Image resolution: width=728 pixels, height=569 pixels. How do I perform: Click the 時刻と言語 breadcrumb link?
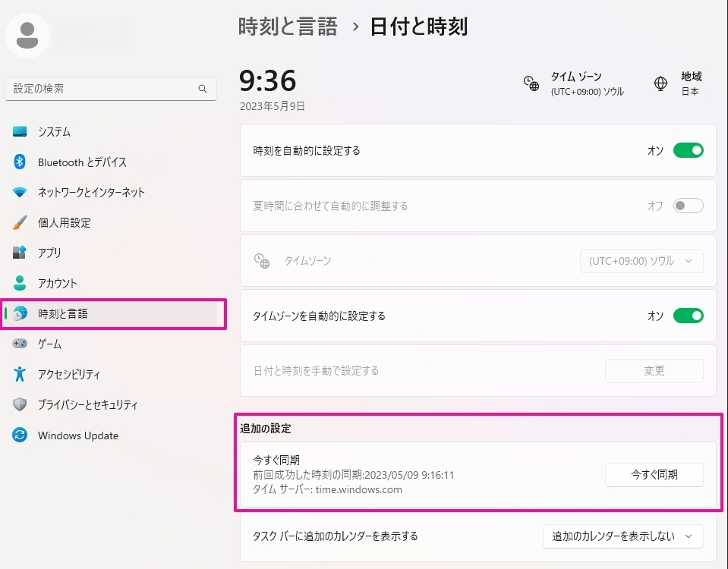click(288, 27)
